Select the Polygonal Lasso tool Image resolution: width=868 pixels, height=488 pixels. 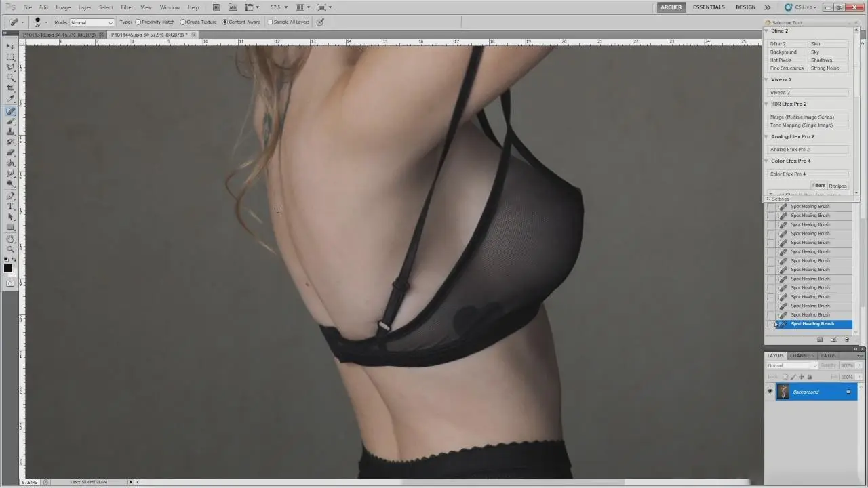(x=10, y=68)
